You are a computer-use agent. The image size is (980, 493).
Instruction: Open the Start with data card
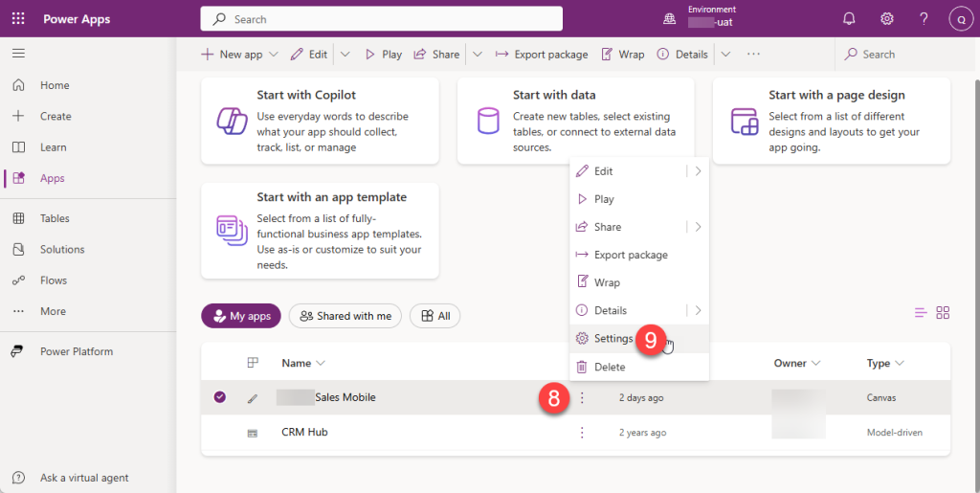pos(575,121)
